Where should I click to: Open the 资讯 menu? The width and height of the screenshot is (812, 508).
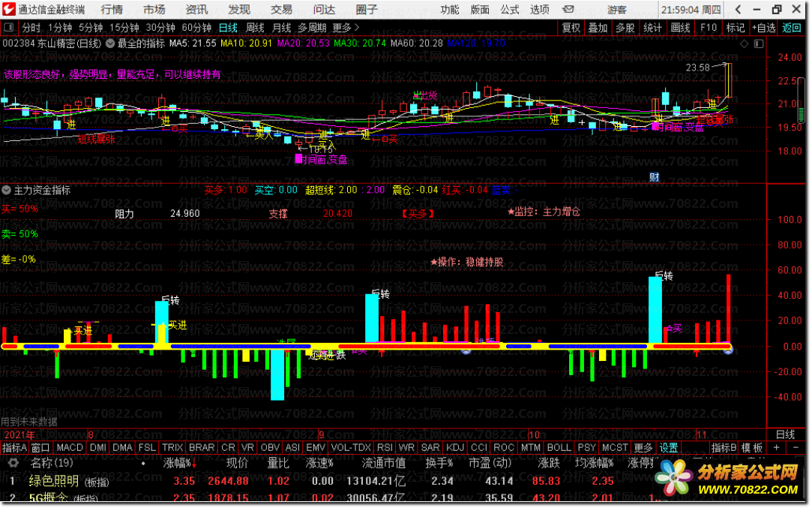[x=196, y=9]
